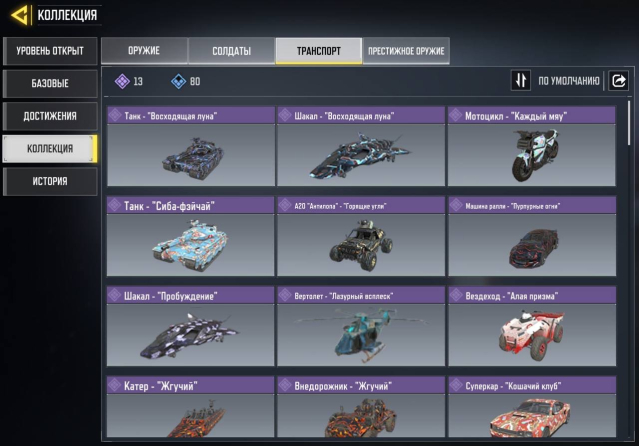Click the share icon at top right

619,80
